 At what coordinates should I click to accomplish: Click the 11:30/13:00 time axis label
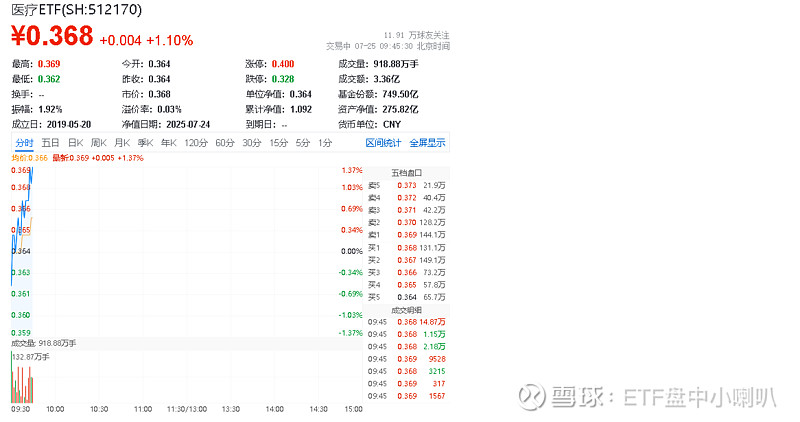pyautogui.click(x=187, y=409)
